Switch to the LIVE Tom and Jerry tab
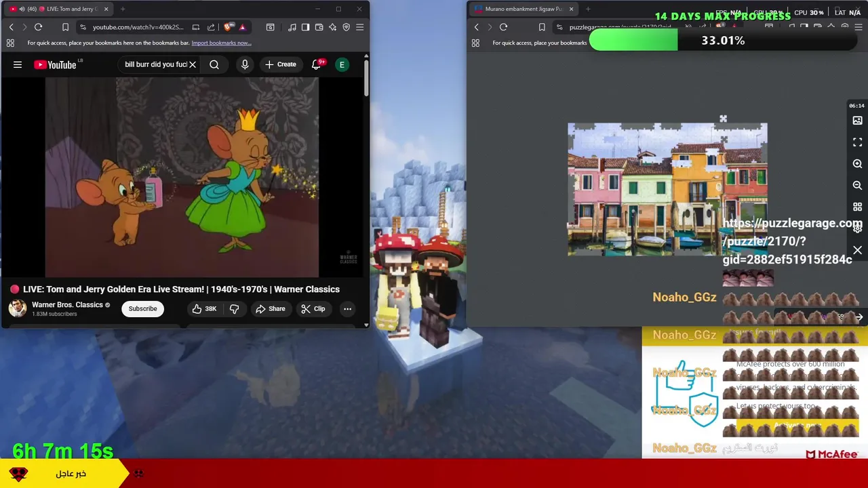This screenshot has width=868, height=488. coord(58,9)
